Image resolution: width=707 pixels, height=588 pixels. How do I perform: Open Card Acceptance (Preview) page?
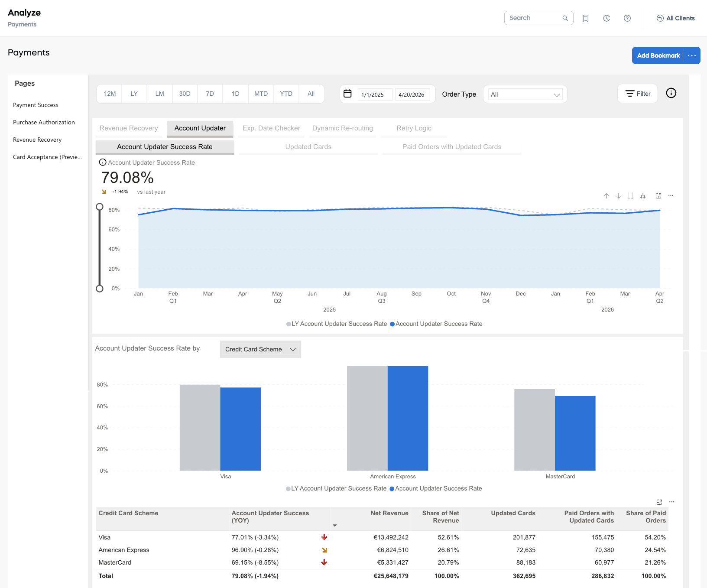(47, 157)
